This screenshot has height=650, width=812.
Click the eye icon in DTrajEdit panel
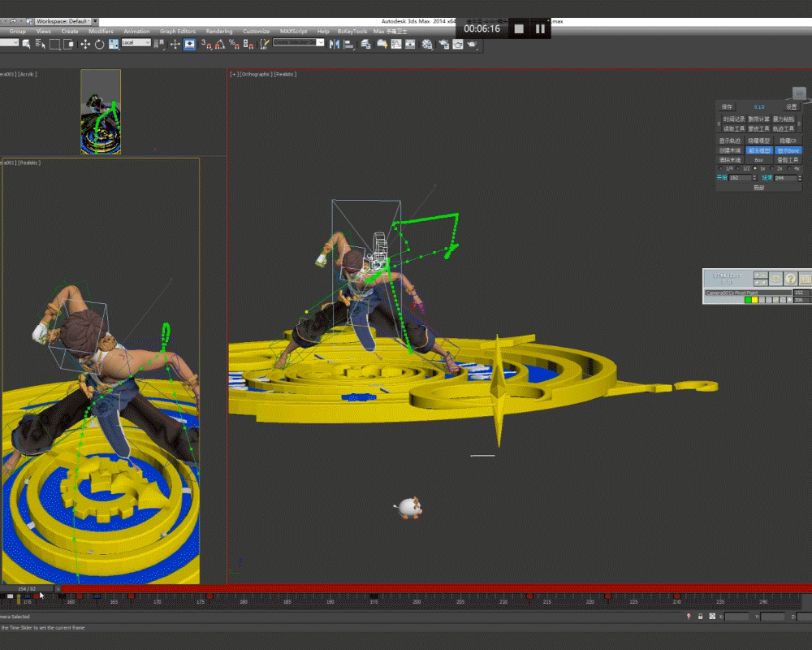pyautogui.click(x=775, y=279)
